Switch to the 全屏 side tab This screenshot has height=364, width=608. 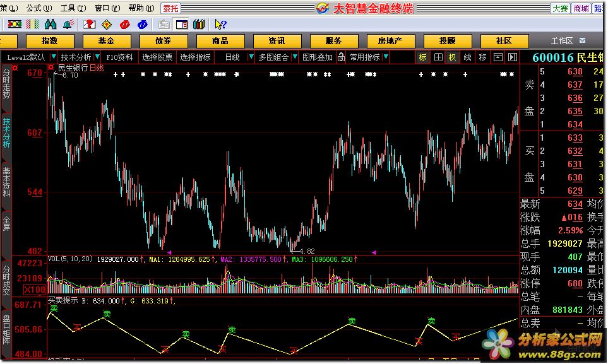coord(6,224)
